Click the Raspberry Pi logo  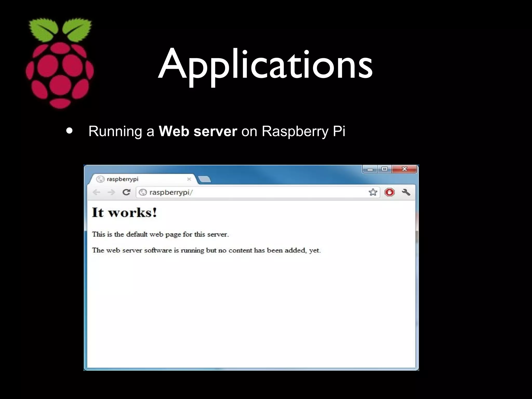coord(60,63)
